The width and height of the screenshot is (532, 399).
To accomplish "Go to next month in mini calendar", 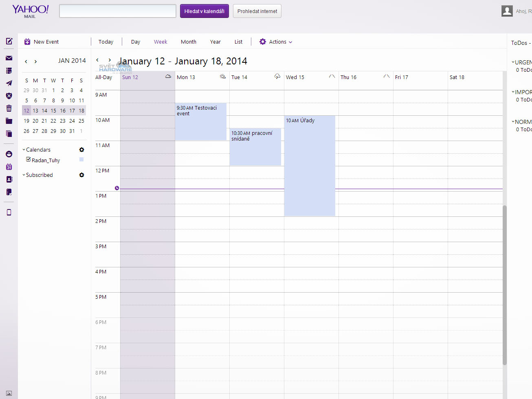I will click(36, 62).
